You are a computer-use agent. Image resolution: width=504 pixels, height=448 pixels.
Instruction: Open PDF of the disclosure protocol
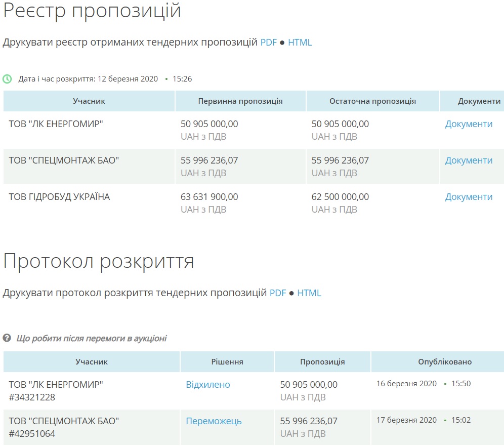coord(278,293)
